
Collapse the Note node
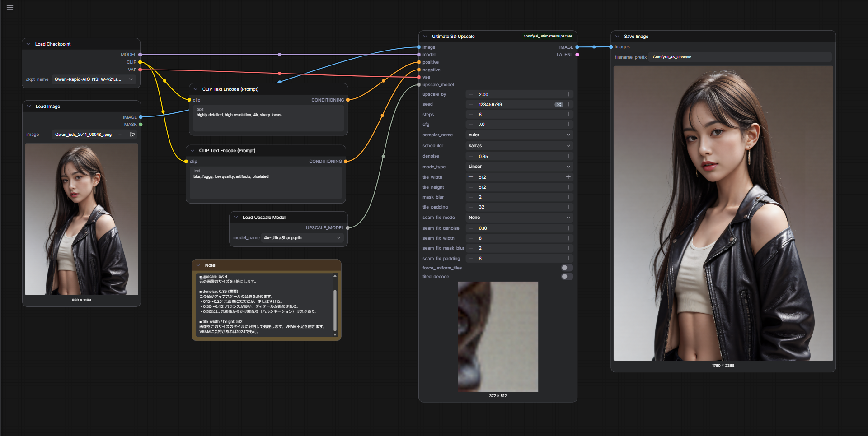198,265
